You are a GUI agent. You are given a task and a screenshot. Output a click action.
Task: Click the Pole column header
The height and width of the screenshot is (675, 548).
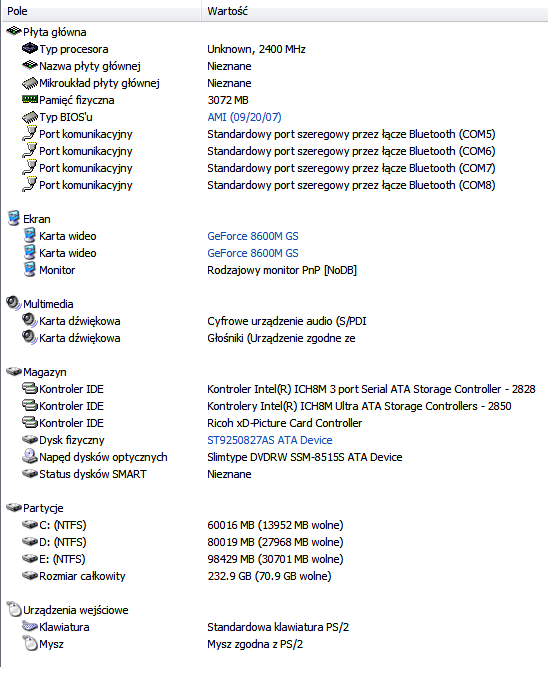click(102, 11)
